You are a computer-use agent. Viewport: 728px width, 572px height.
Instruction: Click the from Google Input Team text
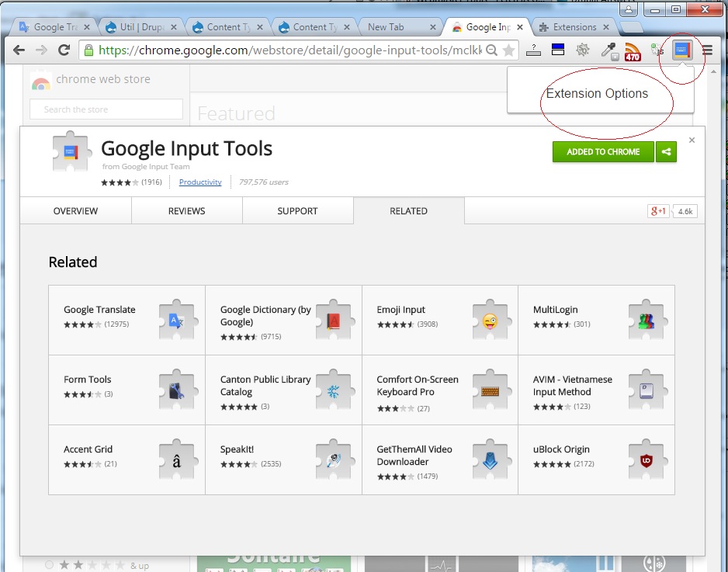pos(146,166)
